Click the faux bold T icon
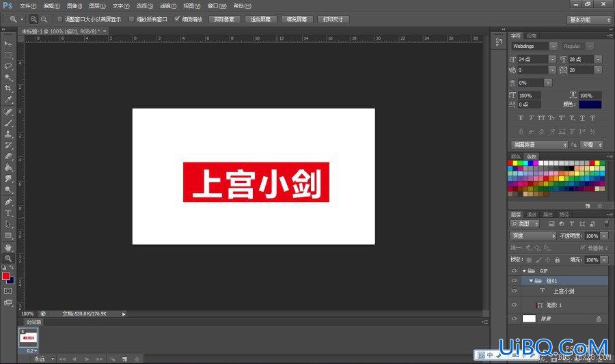 (x=521, y=118)
